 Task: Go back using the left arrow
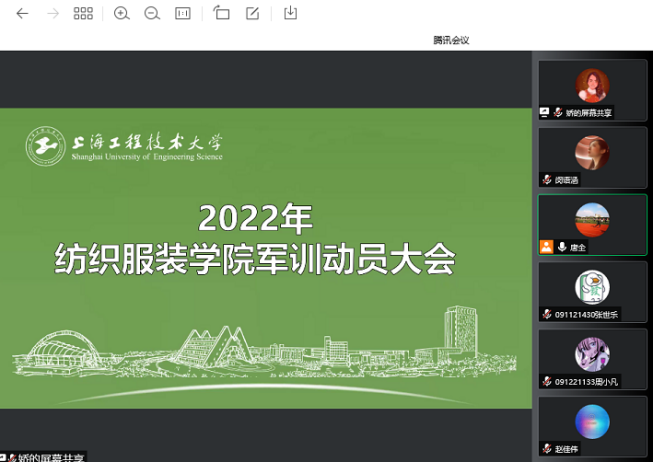pyautogui.click(x=22, y=14)
